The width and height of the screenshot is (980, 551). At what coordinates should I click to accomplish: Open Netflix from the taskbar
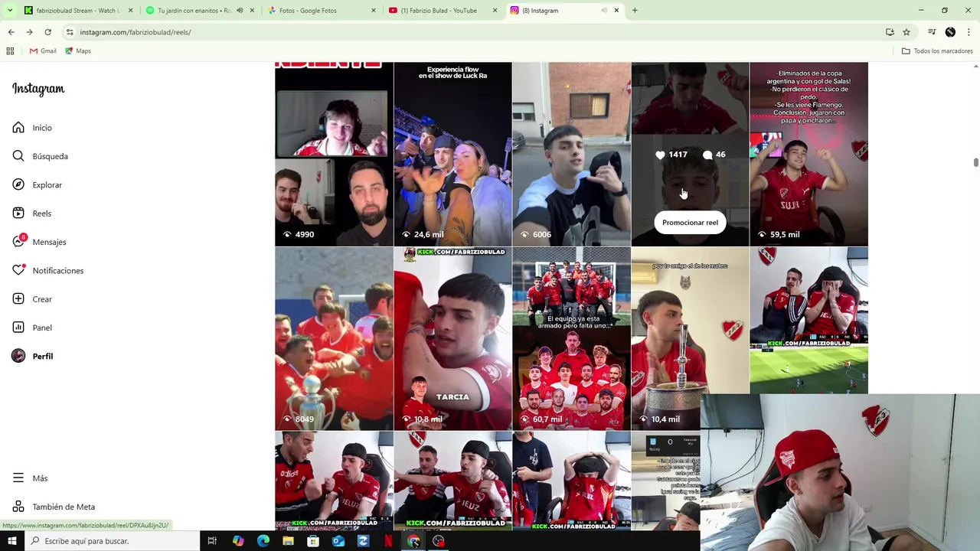[x=388, y=541]
